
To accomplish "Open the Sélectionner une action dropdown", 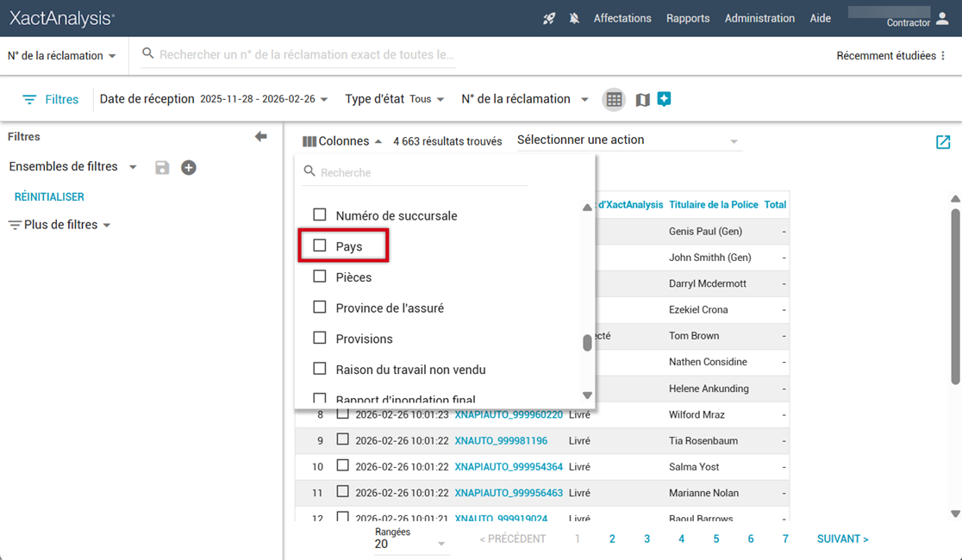I will coord(628,140).
